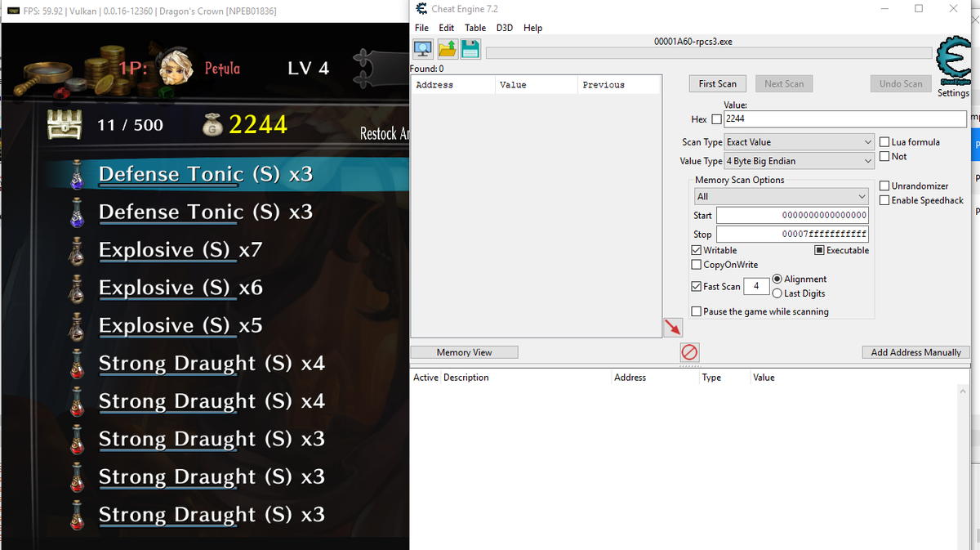Open the Help menu
The width and height of the screenshot is (980, 550).
tap(532, 28)
